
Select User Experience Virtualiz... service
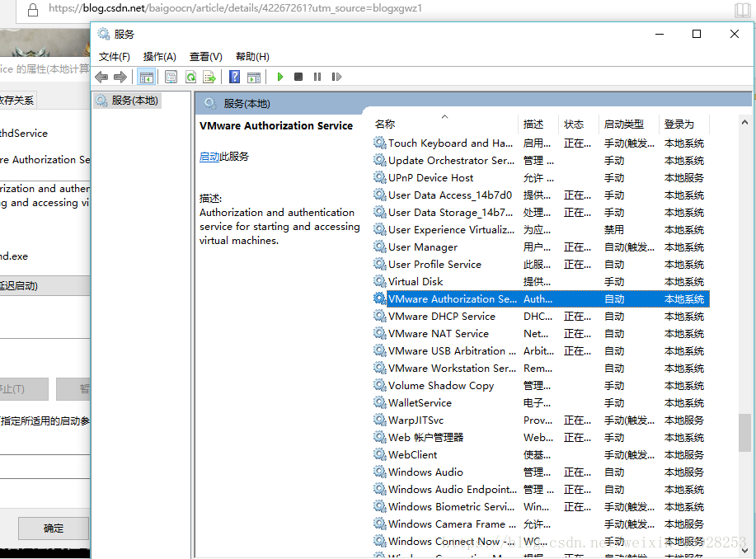pyautogui.click(x=541, y=230)
